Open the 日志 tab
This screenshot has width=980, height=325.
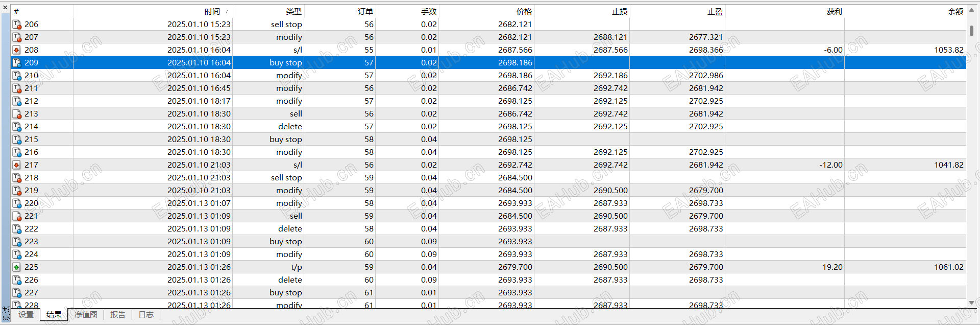coord(146,315)
